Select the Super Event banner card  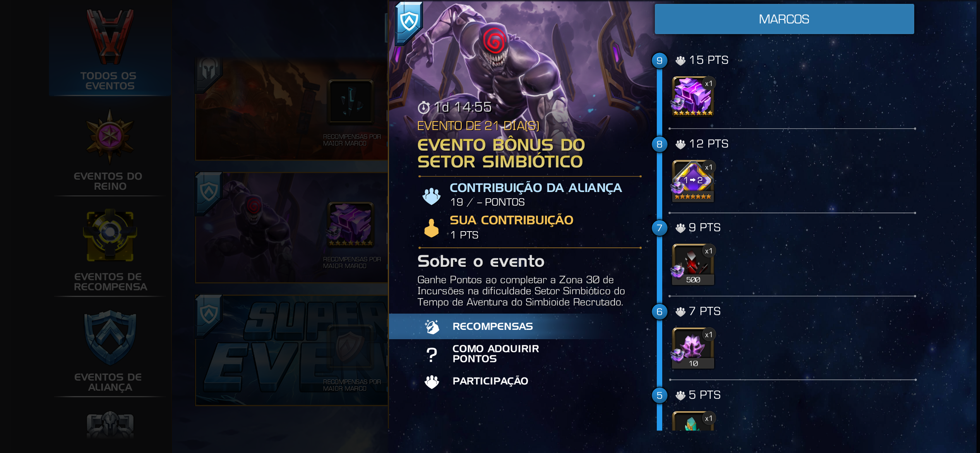291,350
